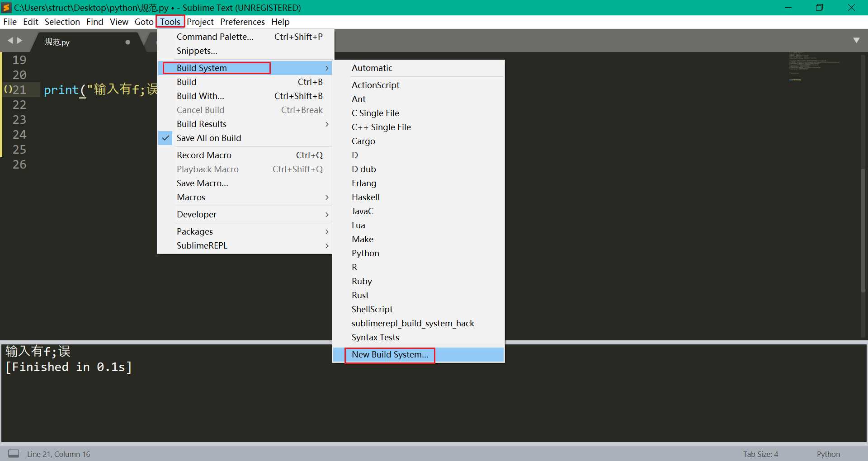Choose Build With... option

[x=245, y=96]
